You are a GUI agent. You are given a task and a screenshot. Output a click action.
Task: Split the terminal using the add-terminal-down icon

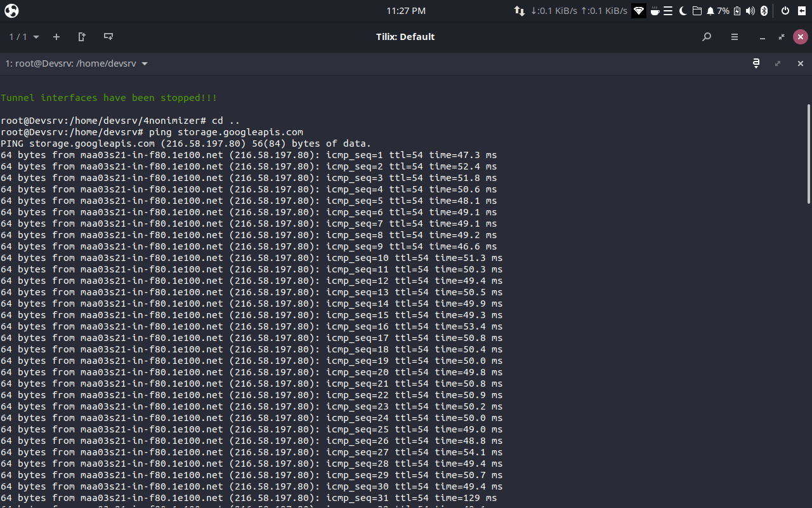pyautogui.click(x=108, y=37)
